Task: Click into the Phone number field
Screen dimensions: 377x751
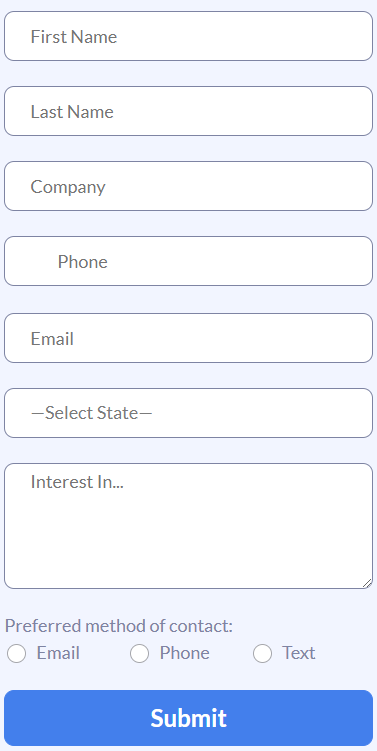Action: (188, 261)
